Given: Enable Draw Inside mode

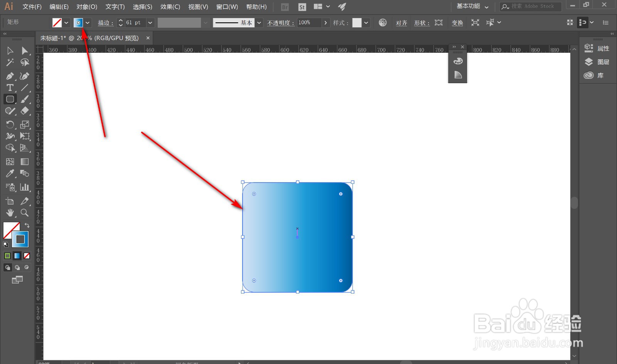Looking at the screenshot, I should coord(27,267).
